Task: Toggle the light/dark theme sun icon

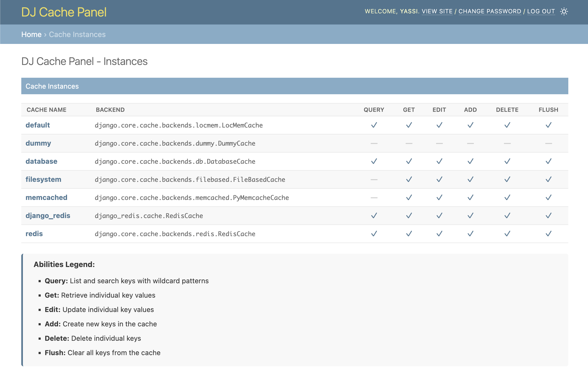Action: [564, 11]
